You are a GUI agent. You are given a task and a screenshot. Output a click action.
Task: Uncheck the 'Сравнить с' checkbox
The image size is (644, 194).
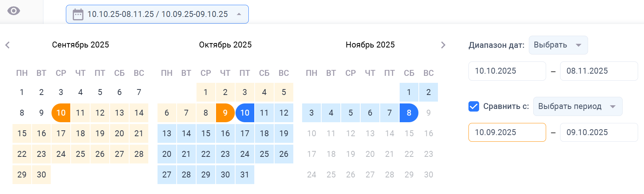(x=474, y=106)
